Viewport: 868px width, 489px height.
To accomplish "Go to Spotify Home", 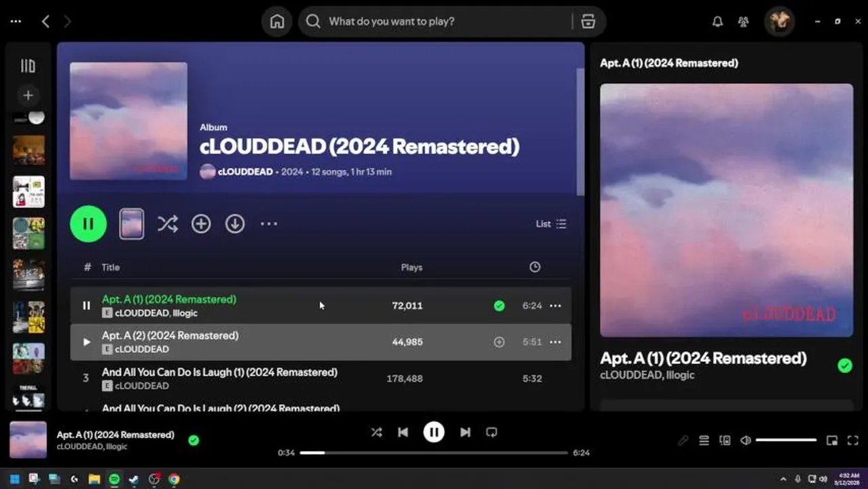I will pos(277,21).
